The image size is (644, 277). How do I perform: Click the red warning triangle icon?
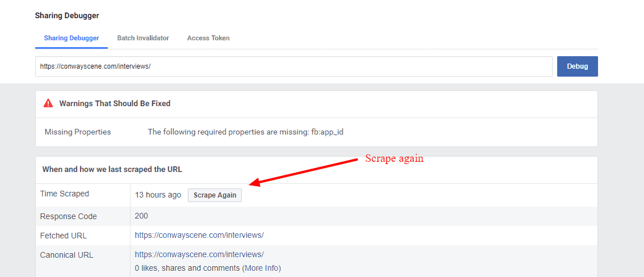point(49,104)
